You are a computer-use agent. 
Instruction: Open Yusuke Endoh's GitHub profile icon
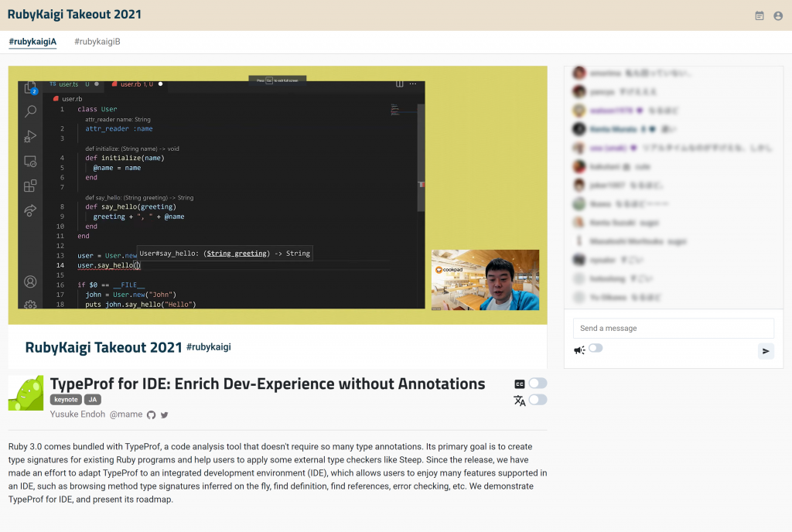click(x=151, y=415)
